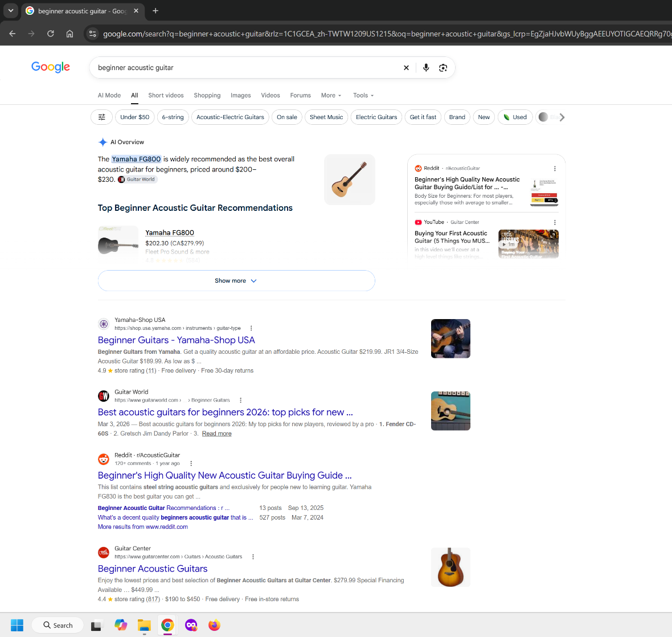Expand the Tools dropdown
Viewport: 672px width, 637px height.
(x=363, y=95)
